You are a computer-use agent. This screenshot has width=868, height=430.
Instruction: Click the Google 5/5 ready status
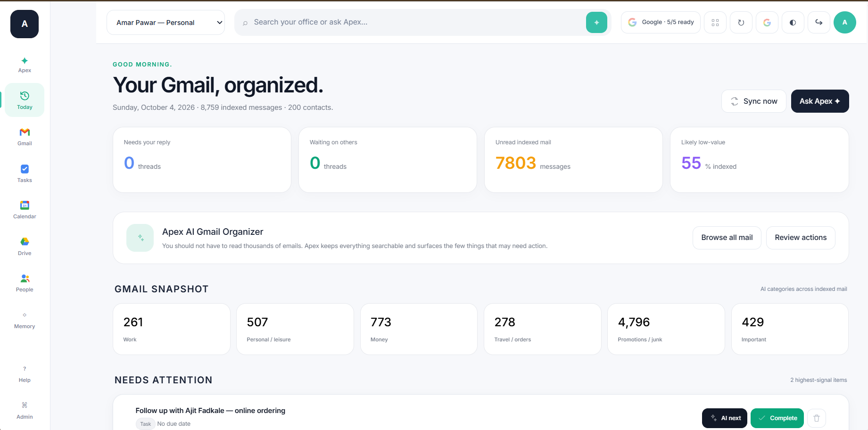tap(661, 22)
